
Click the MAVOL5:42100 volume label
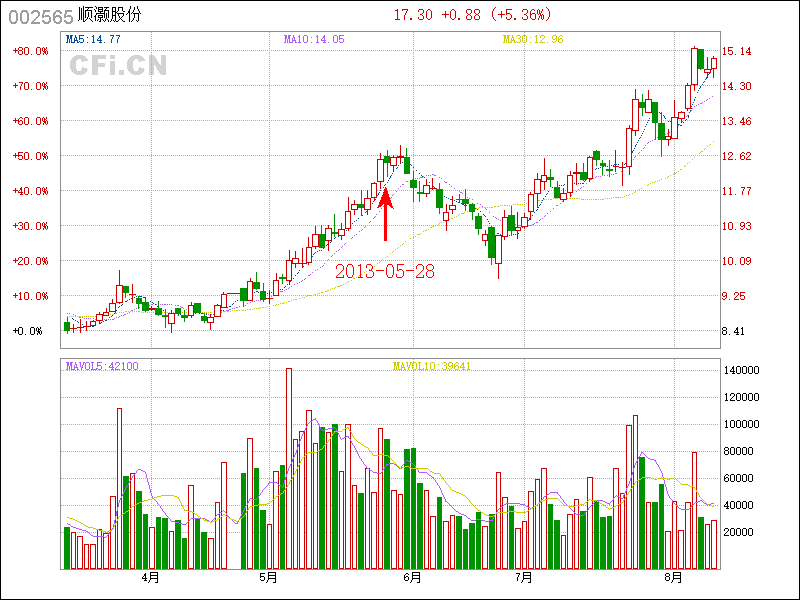(x=102, y=366)
